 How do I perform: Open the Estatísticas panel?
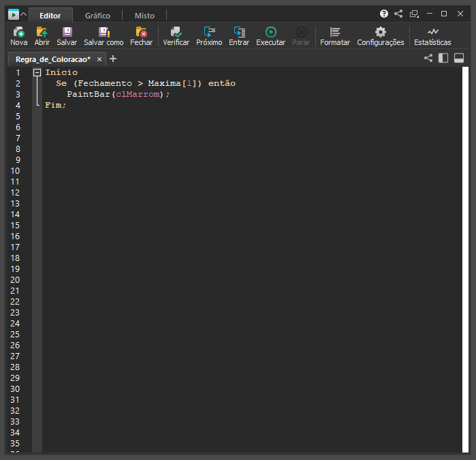click(x=432, y=32)
